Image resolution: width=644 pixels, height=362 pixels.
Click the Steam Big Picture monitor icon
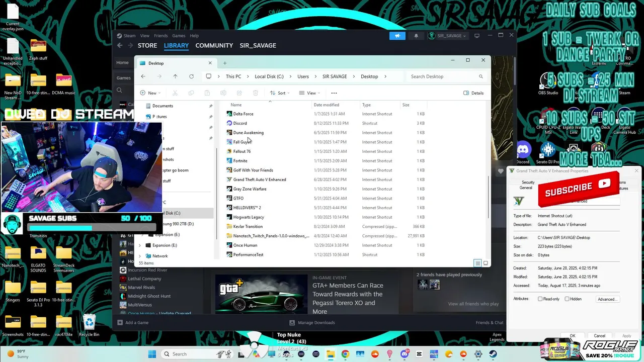pyautogui.click(x=477, y=36)
